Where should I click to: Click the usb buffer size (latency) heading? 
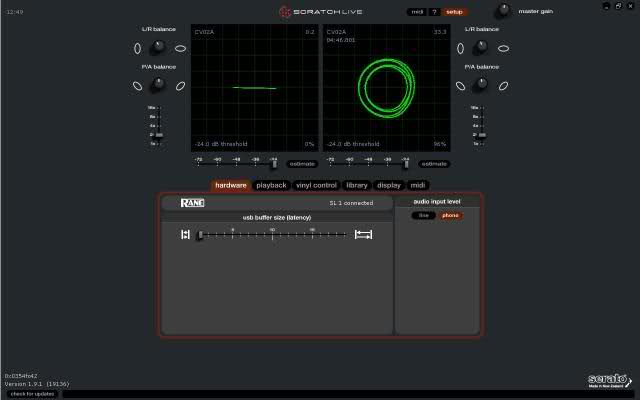click(x=277, y=218)
